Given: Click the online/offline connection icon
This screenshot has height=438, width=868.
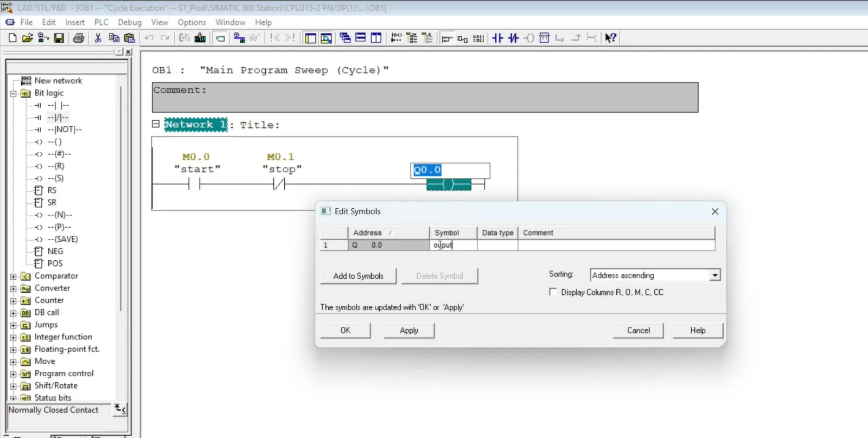Looking at the screenshot, I should (239, 38).
